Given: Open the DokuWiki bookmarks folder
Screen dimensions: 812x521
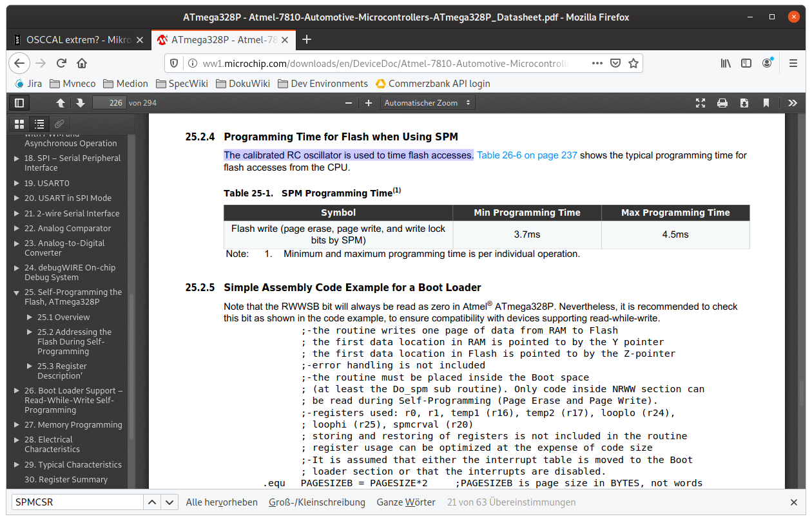Looking at the screenshot, I should [x=242, y=84].
